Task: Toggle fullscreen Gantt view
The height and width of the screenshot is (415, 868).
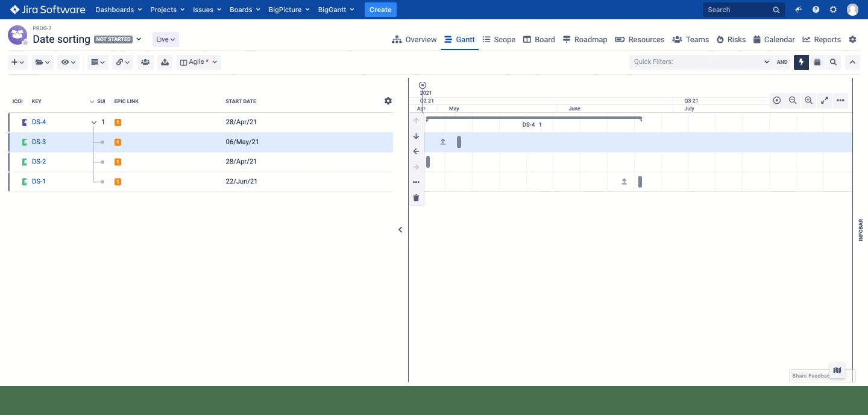Action: coord(825,101)
